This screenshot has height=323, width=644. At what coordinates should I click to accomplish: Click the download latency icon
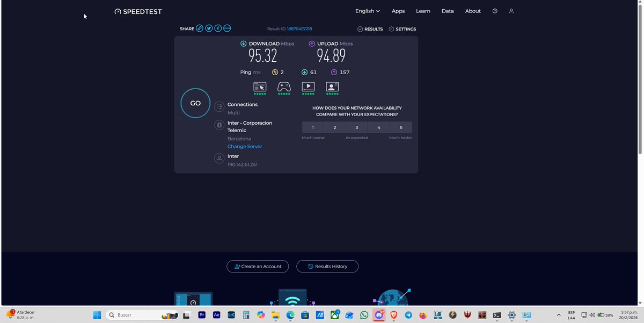pos(305,72)
